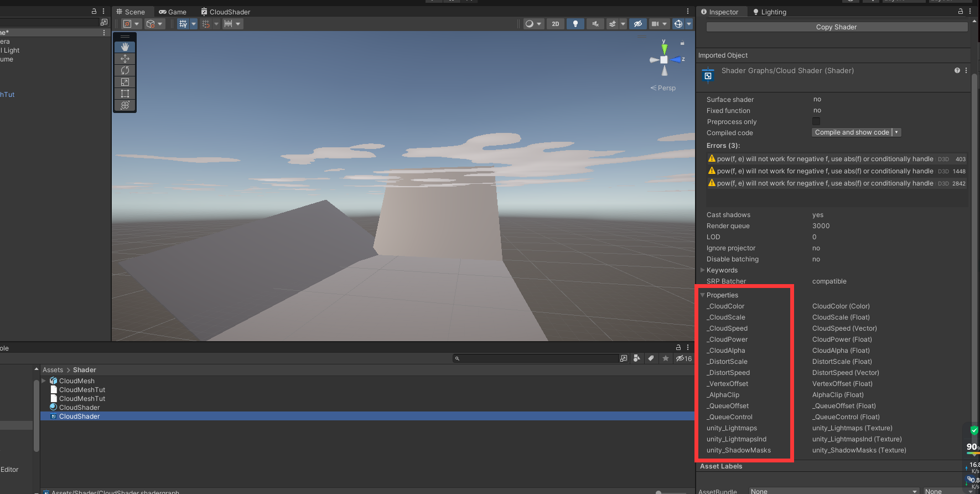Click the Project panel search field
The width and height of the screenshot is (980, 494).
click(538, 358)
